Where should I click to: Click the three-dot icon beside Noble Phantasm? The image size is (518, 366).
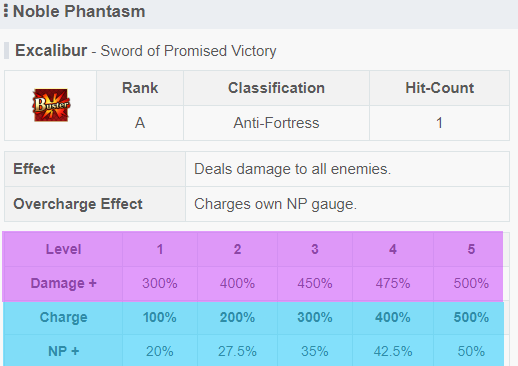[6, 11]
